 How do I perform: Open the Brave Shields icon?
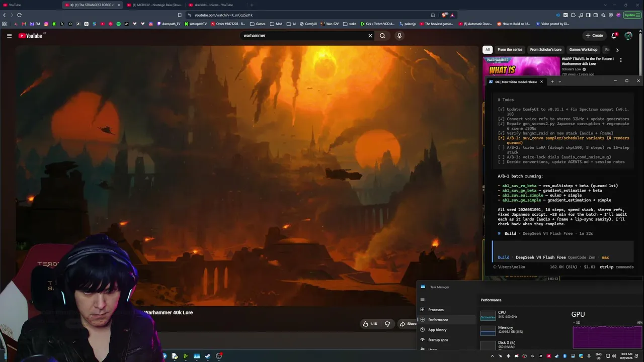pos(444,15)
